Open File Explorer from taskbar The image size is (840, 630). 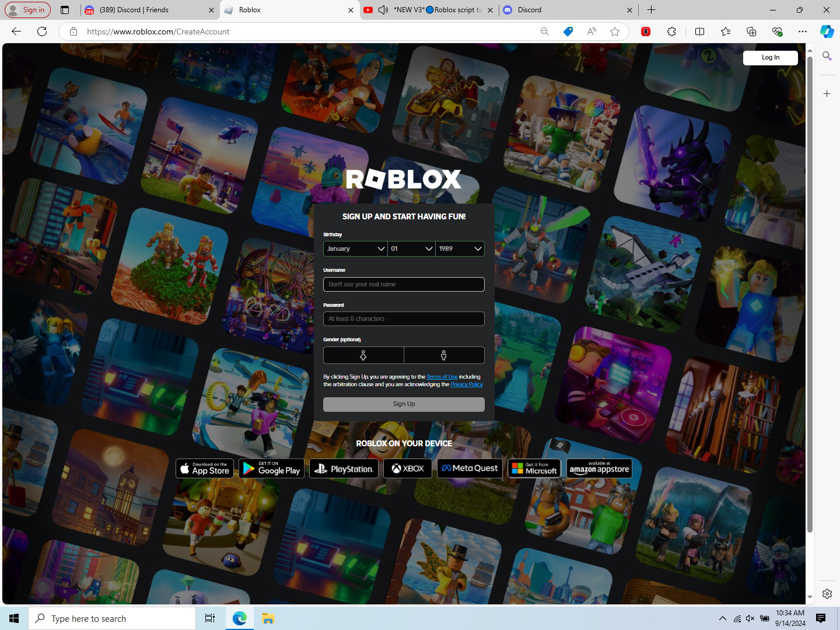[x=268, y=618]
